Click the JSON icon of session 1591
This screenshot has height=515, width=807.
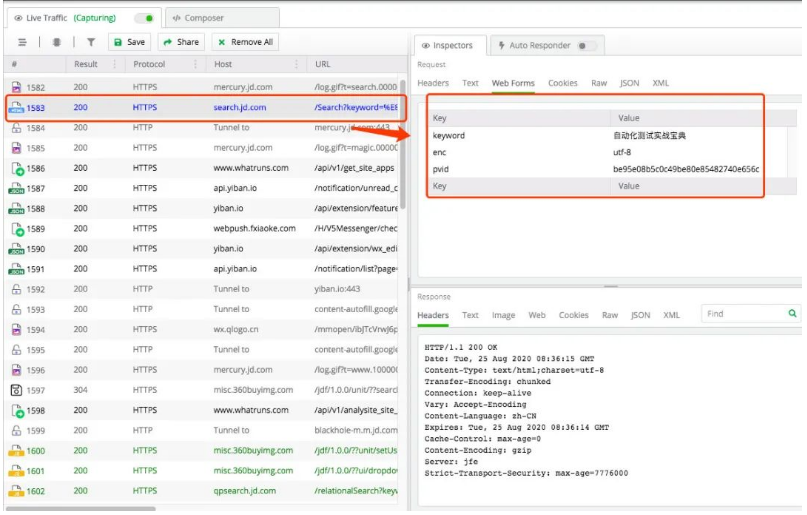coord(16,269)
